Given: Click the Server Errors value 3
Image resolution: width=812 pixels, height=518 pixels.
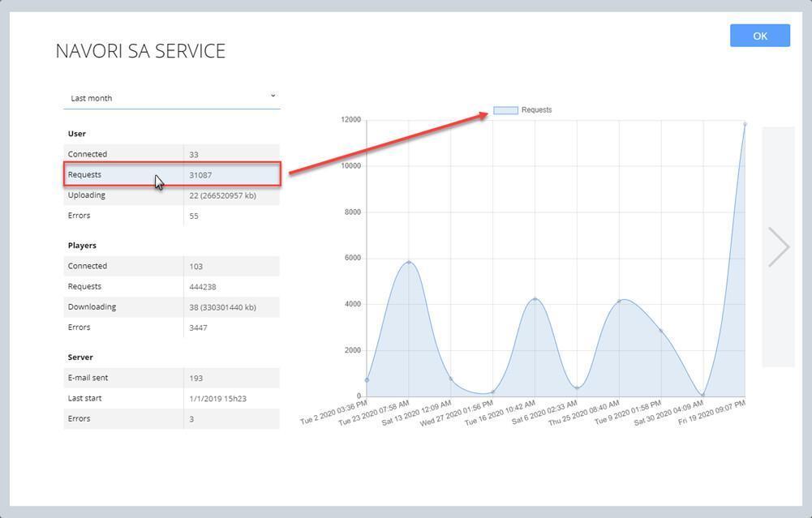Looking at the screenshot, I should coord(191,419).
